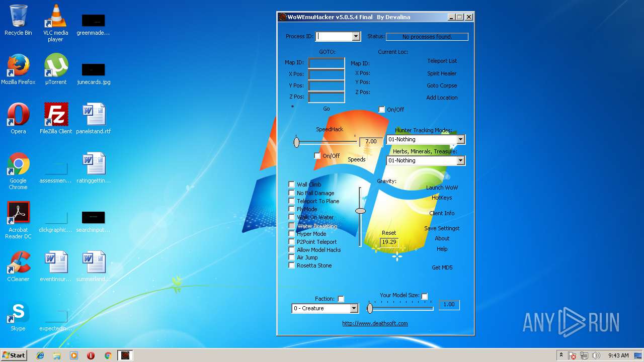Open the Recycle Bin desktop icon
Viewport: 644px width, 362px height.
[x=18, y=20]
